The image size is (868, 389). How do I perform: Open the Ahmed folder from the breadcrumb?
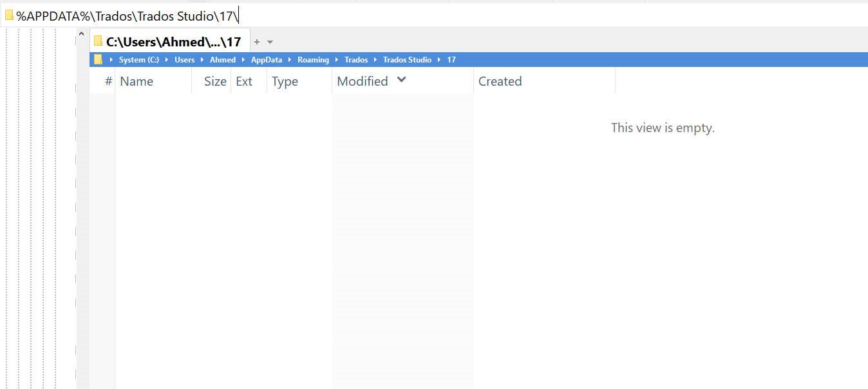[x=222, y=59]
